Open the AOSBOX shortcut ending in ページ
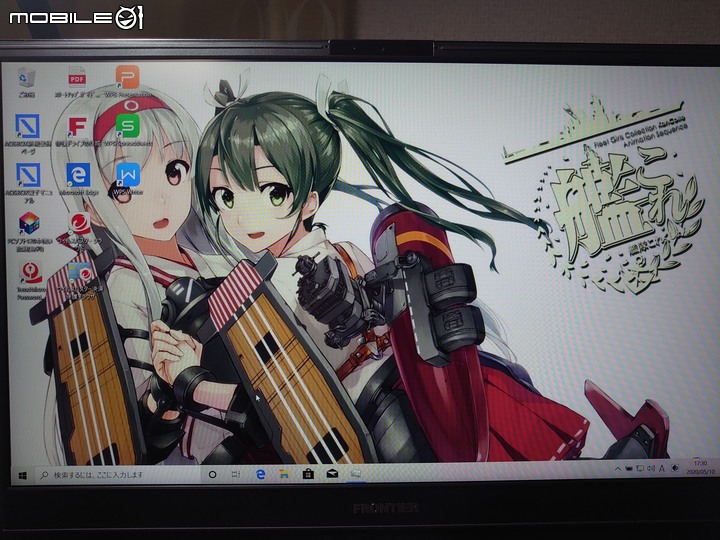The image size is (720, 540). coord(28,134)
